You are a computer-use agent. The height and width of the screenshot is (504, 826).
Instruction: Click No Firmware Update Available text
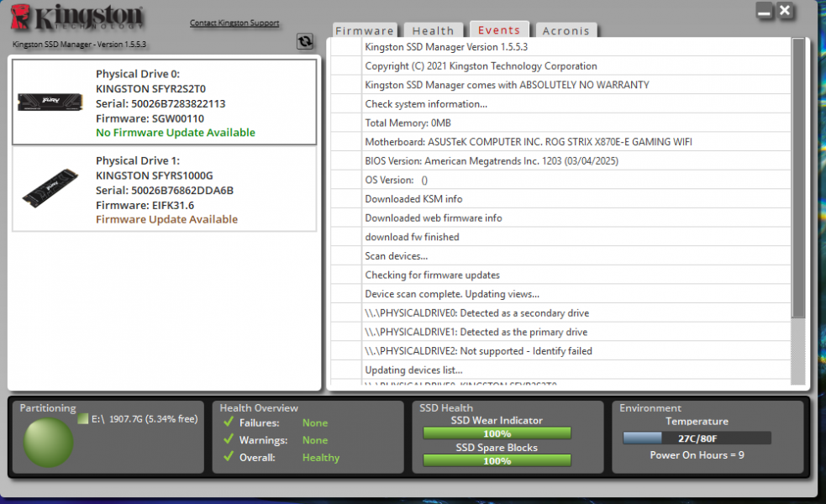[x=176, y=132]
